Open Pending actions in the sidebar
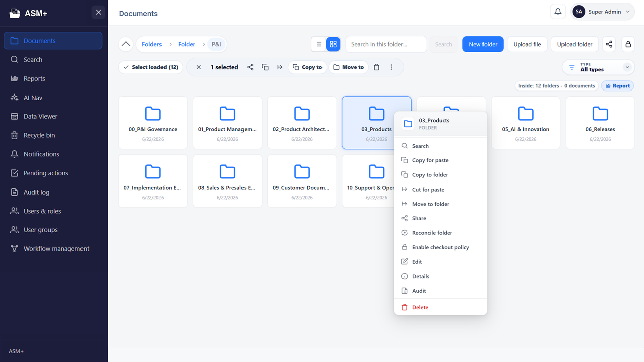Image resolution: width=644 pixels, height=362 pixels. click(x=53, y=173)
